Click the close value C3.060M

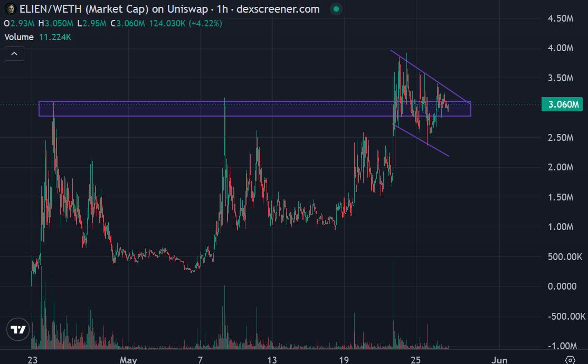[128, 23]
